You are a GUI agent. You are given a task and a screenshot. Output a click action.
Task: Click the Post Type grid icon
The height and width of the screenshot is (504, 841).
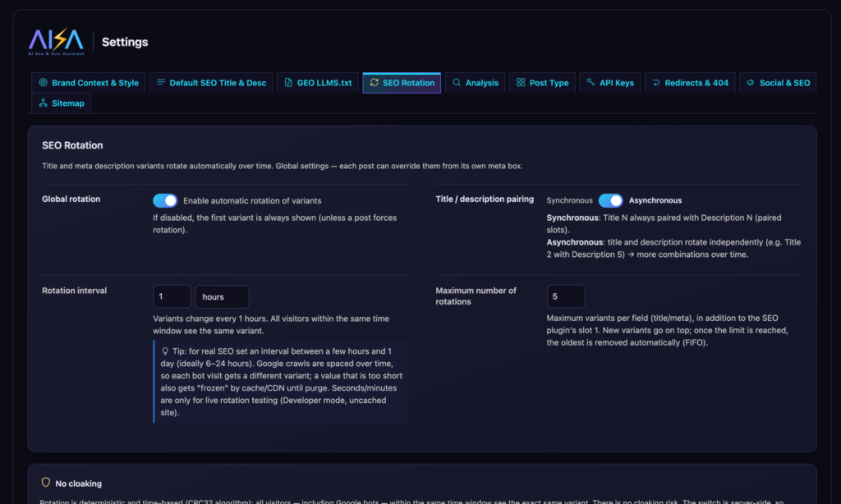click(x=521, y=83)
